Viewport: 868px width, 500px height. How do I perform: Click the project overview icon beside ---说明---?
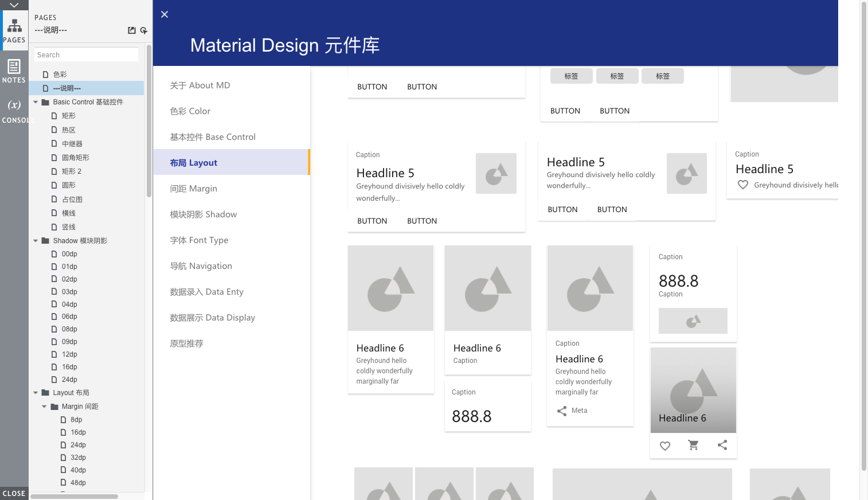point(132,30)
